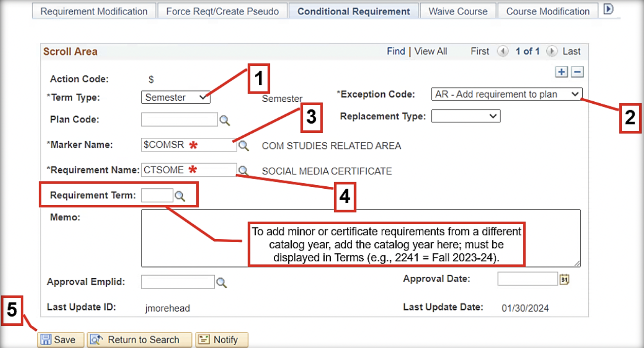Open the Requirement Modification tab
This screenshot has height=348, width=644.
pyautogui.click(x=94, y=11)
